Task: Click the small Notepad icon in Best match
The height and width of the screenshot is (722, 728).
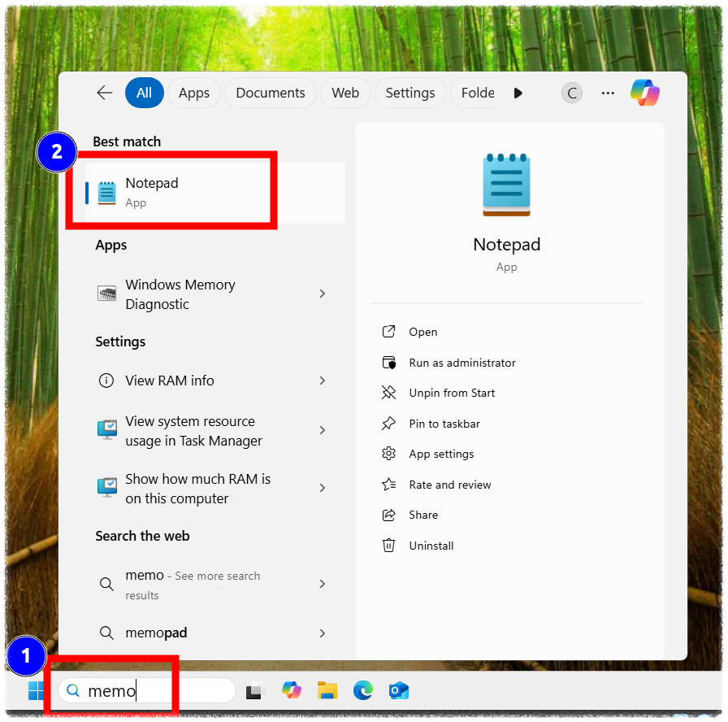Action: tap(106, 194)
